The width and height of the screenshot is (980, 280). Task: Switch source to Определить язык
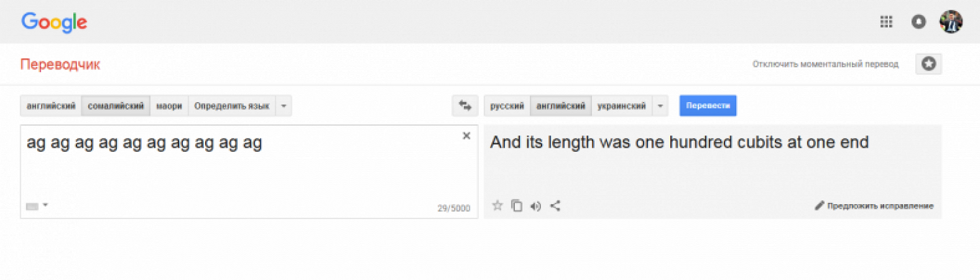pyautogui.click(x=232, y=106)
